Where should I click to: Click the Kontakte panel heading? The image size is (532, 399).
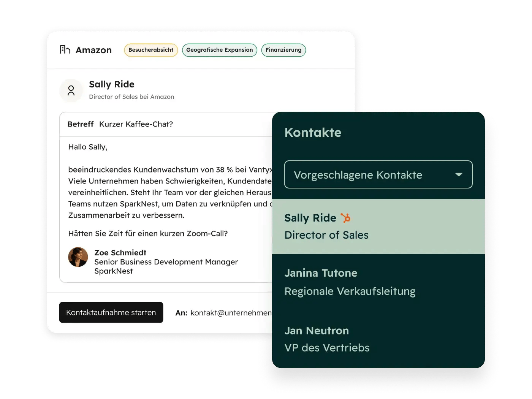313,133
